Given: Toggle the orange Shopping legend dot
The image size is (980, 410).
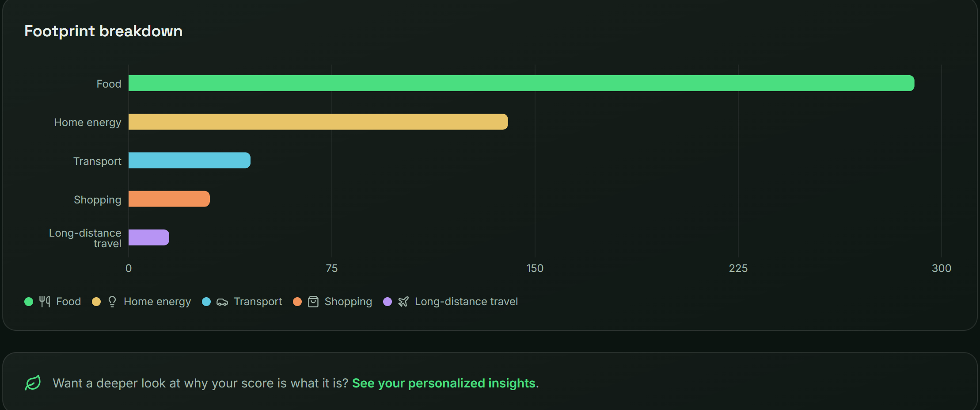Looking at the screenshot, I should pyautogui.click(x=297, y=302).
